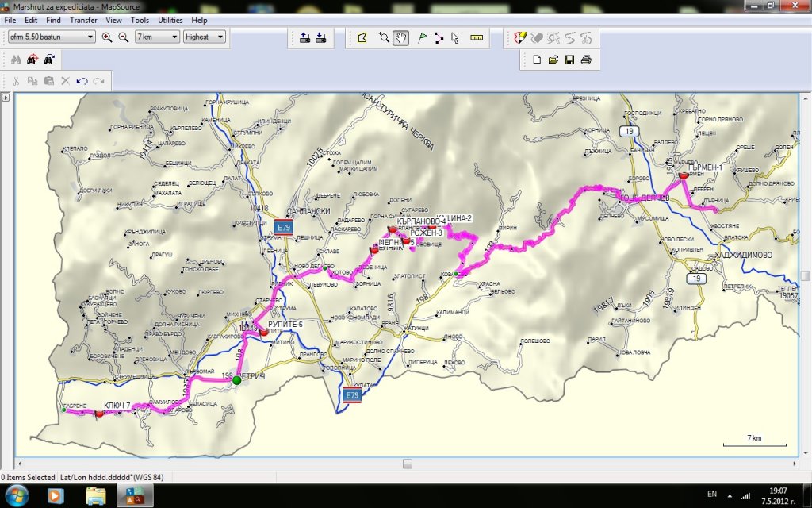This screenshot has height=508, width=812.
Task: Click Find Nearest Places binoculars icon
Action: click(33, 60)
